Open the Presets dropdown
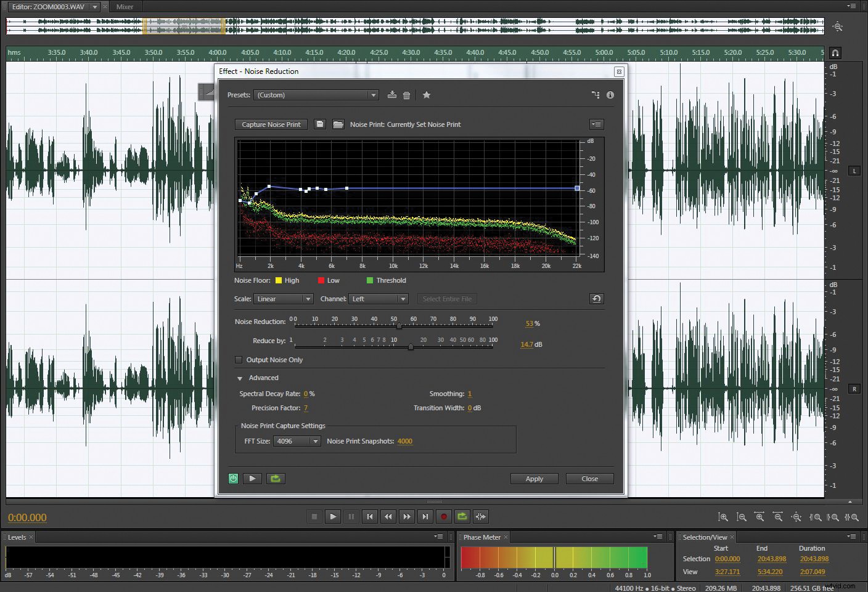Image resolution: width=868 pixels, height=592 pixels. [373, 95]
